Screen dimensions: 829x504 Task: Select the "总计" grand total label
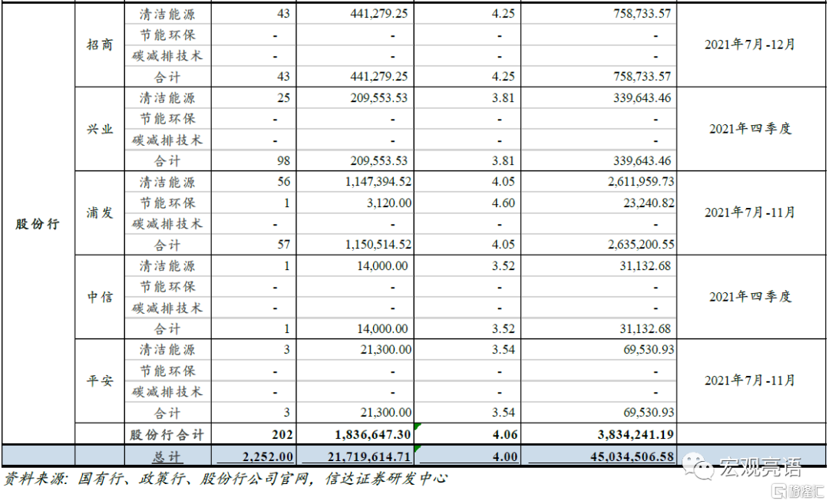click(x=167, y=457)
